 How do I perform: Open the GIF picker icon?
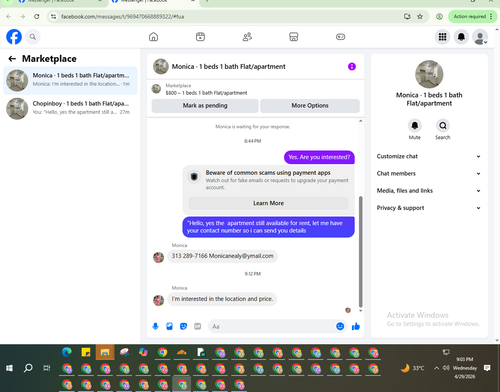(x=198, y=326)
